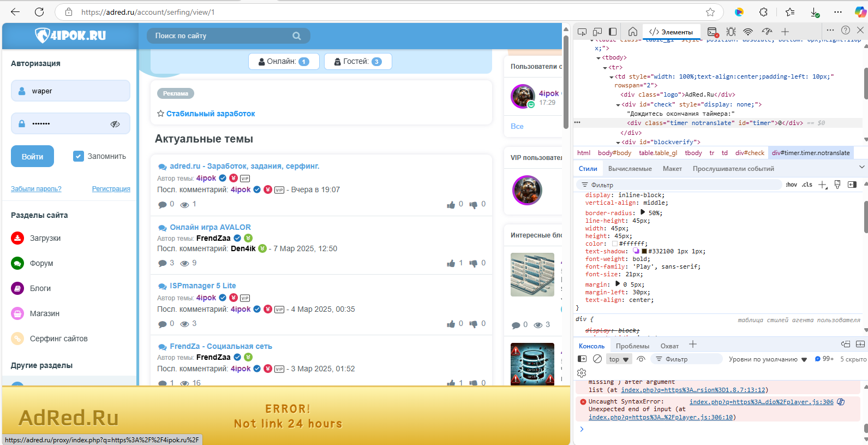Viewport: 868px width, 445px height.
Task: Open the Performance gauge icon panel
Action: [767, 32]
